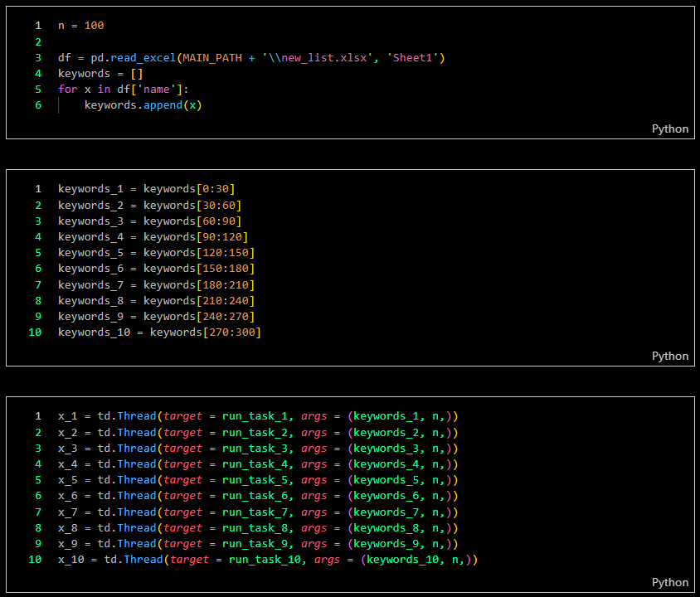The height and width of the screenshot is (597, 700).
Task: Click the read_excel method name
Action: (x=143, y=57)
